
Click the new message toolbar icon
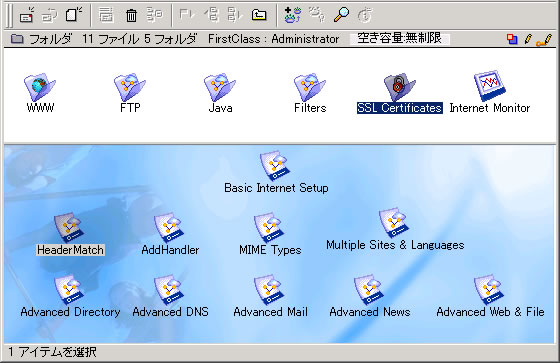[27, 15]
